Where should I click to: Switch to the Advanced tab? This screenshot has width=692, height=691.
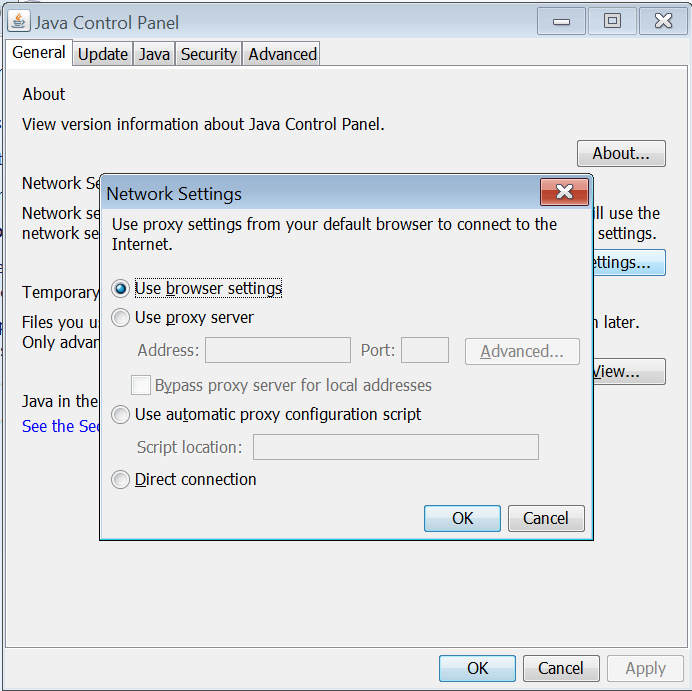tap(282, 54)
